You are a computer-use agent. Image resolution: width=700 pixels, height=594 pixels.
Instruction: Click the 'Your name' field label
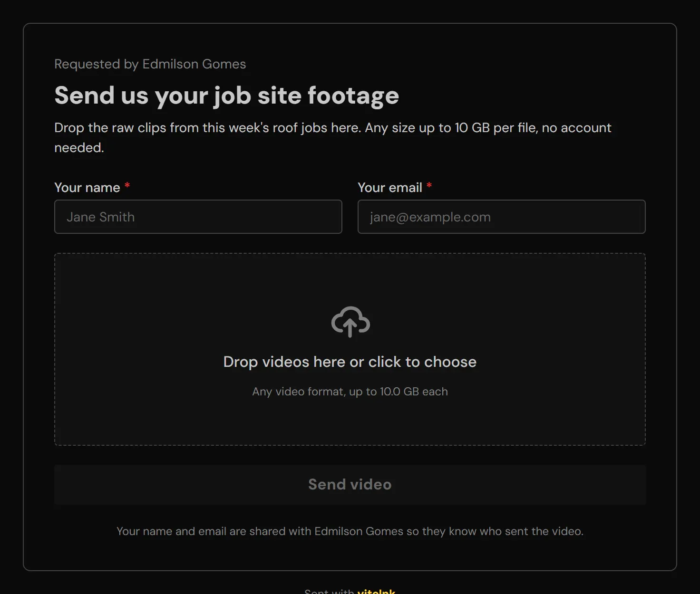click(87, 187)
